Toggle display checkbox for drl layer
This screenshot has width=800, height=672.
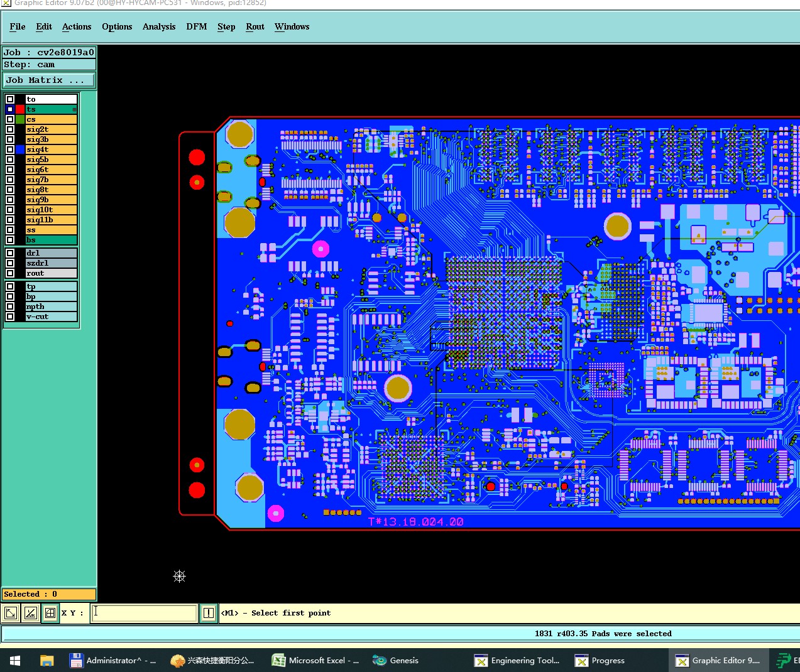pyautogui.click(x=10, y=253)
